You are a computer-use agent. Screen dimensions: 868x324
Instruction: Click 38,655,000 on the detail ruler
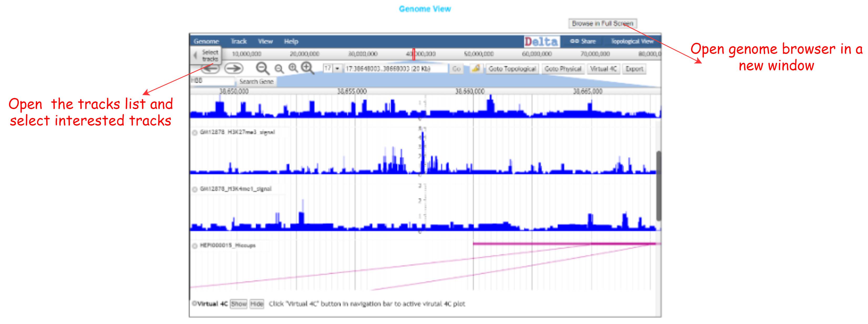coord(352,91)
